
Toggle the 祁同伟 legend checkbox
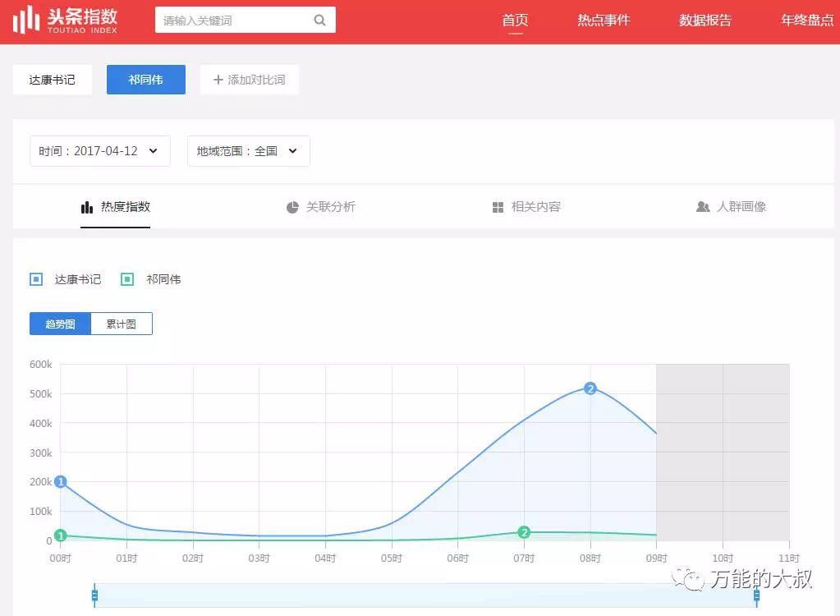(x=127, y=279)
